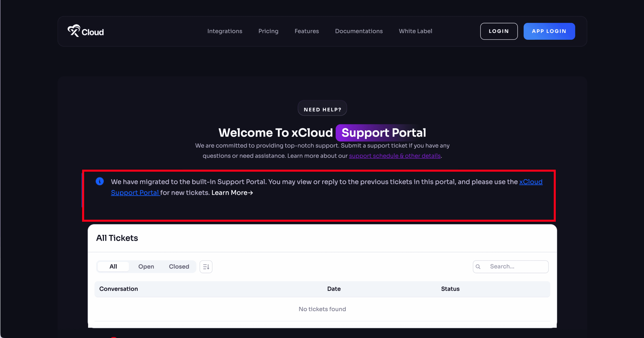Click the Conversation column header
Screen dimensions: 644x338
click(x=118, y=289)
